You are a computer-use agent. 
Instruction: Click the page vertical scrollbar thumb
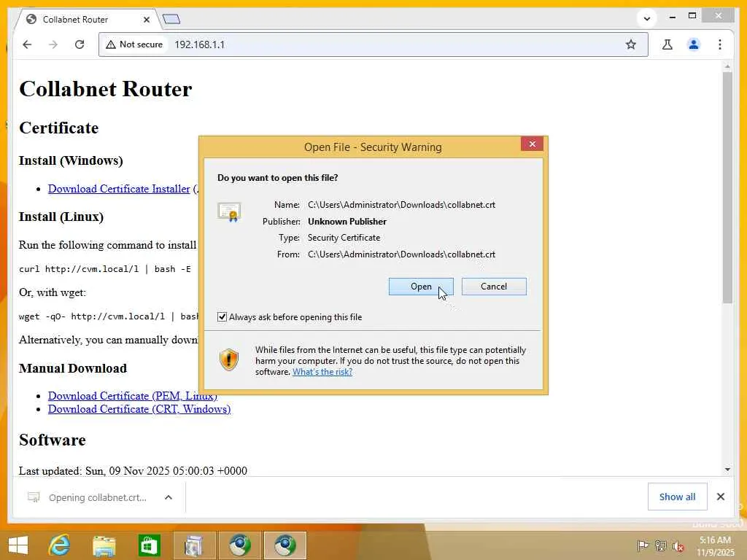point(727,187)
